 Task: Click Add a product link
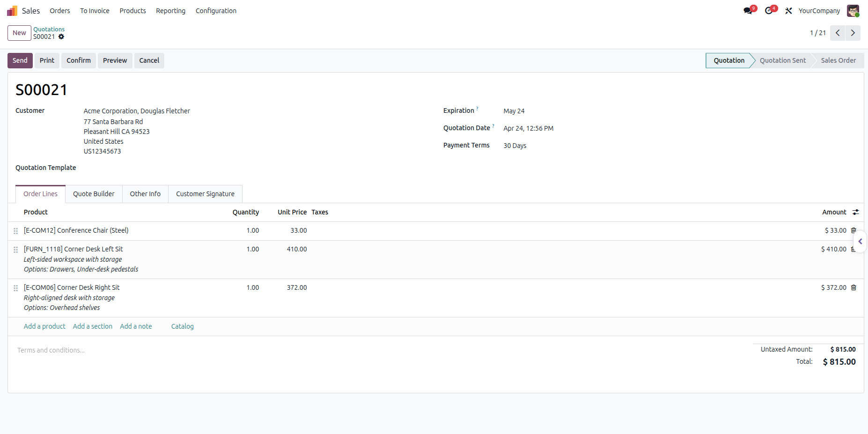[44, 326]
